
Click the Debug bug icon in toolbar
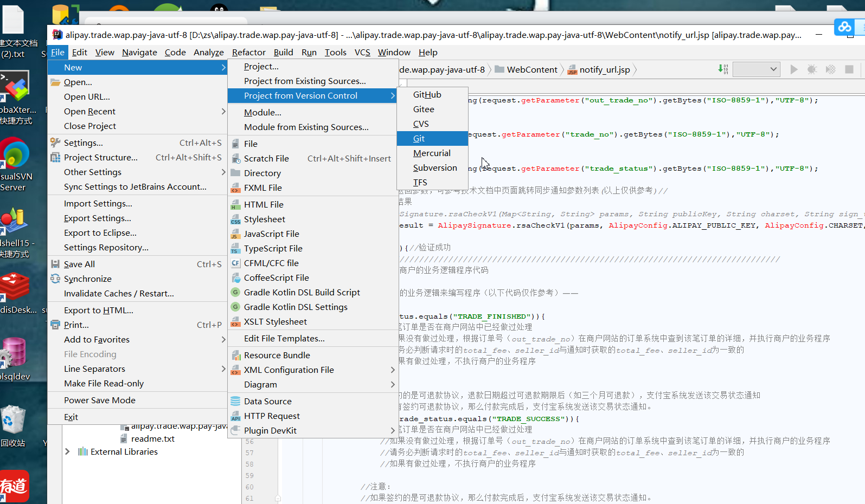812,69
